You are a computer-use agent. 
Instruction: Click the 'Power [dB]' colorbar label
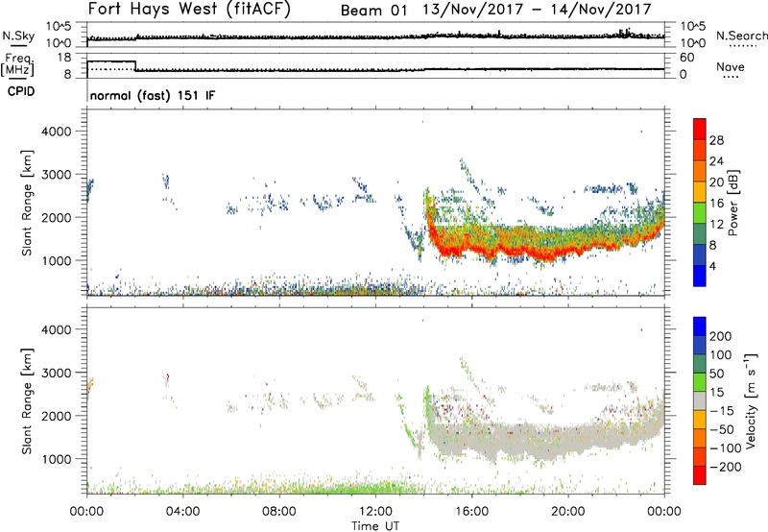pos(732,203)
